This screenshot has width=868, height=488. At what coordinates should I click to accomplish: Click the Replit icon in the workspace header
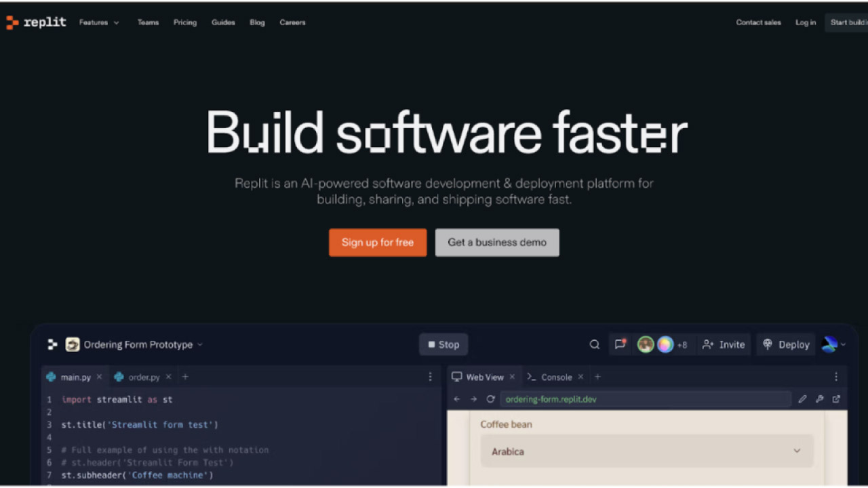click(52, 344)
